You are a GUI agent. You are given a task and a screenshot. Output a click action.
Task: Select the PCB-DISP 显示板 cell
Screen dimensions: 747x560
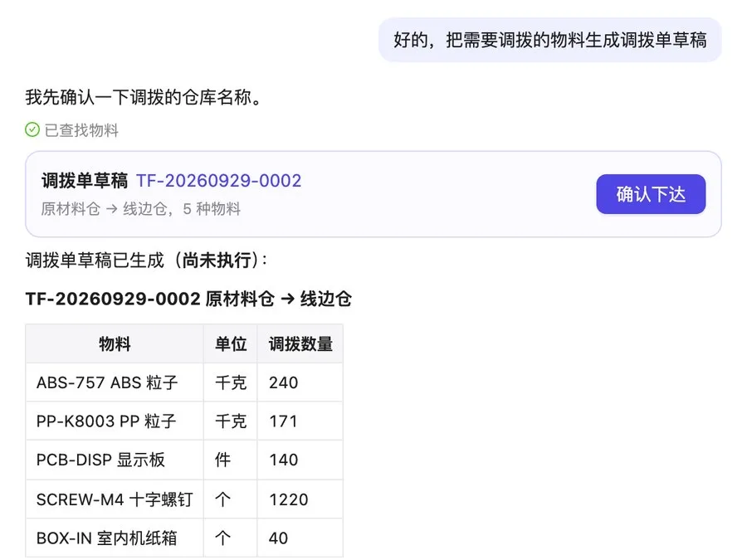coord(115,460)
